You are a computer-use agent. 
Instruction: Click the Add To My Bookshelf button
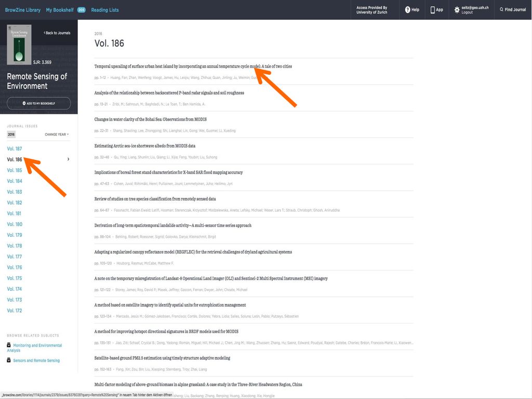38,103
